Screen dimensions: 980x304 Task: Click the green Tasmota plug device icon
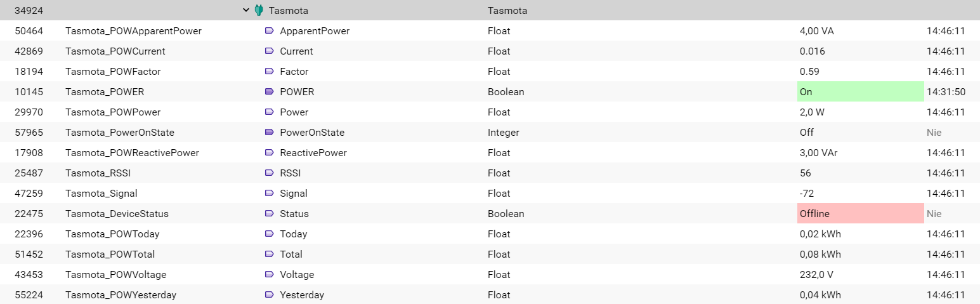[259, 10]
